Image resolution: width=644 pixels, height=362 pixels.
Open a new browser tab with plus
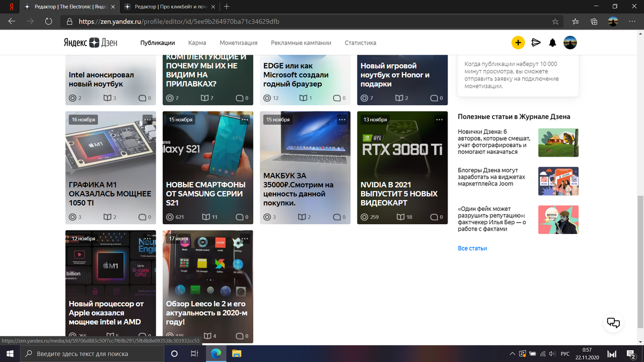[227, 6]
